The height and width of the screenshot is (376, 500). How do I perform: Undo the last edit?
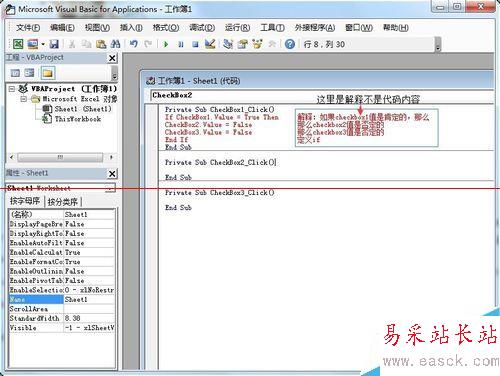point(134,44)
